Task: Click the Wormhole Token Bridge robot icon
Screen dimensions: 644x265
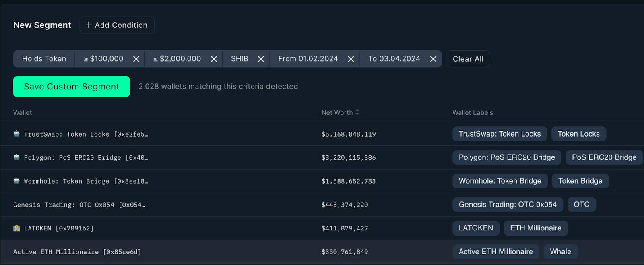Action: 17,181
